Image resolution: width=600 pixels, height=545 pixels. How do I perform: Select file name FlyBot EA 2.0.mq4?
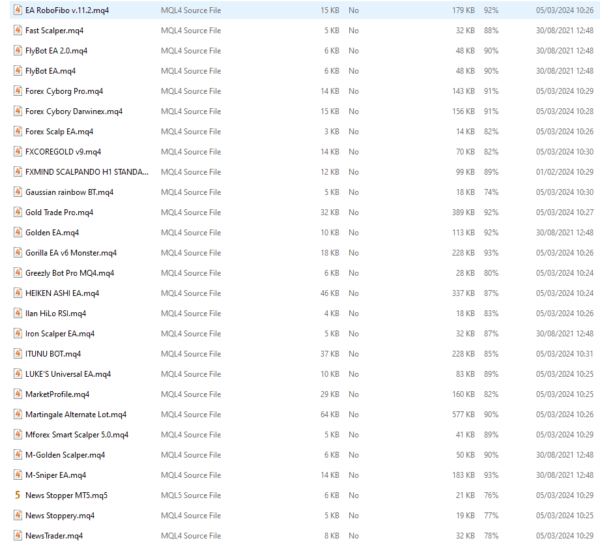[x=56, y=51]
